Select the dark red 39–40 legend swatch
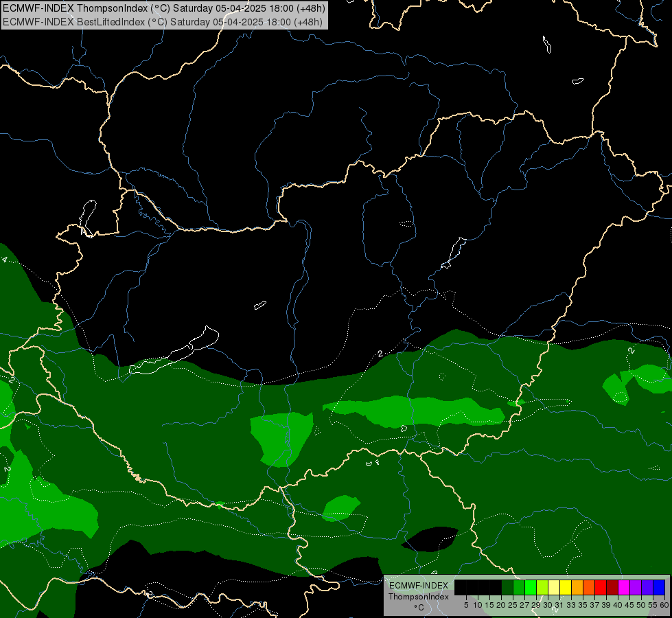The image size is (672, 618). (x=612, y=587)
